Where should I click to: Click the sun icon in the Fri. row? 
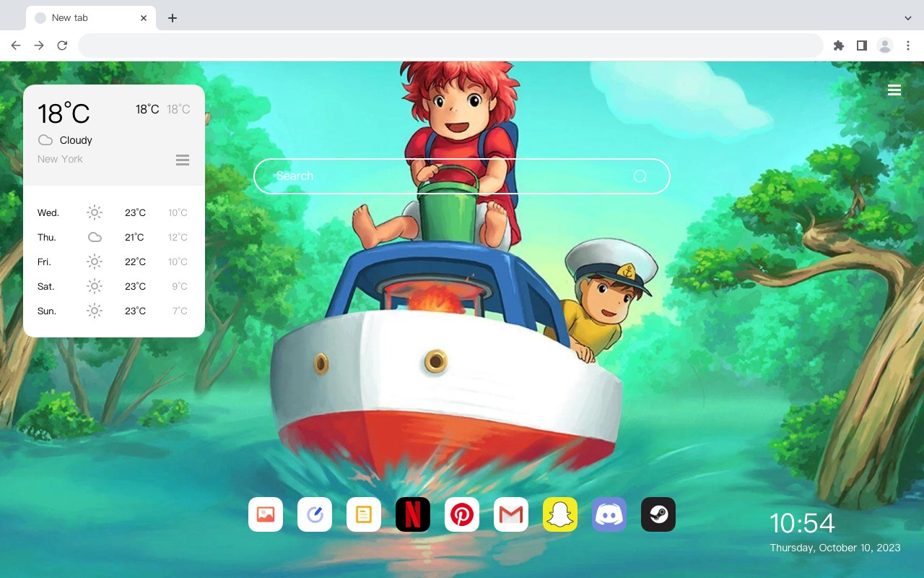(x=95, y=262)
